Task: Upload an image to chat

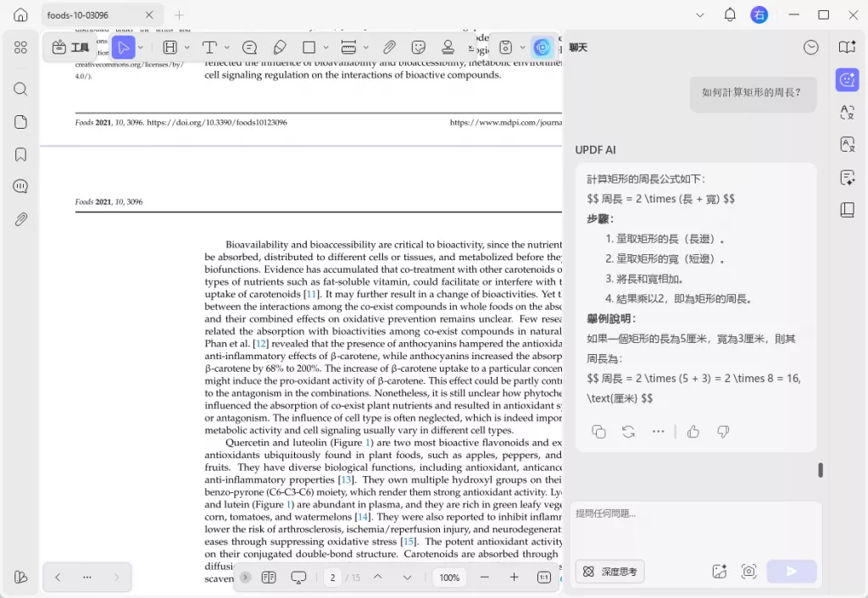Action: click(x=720, y=572)
